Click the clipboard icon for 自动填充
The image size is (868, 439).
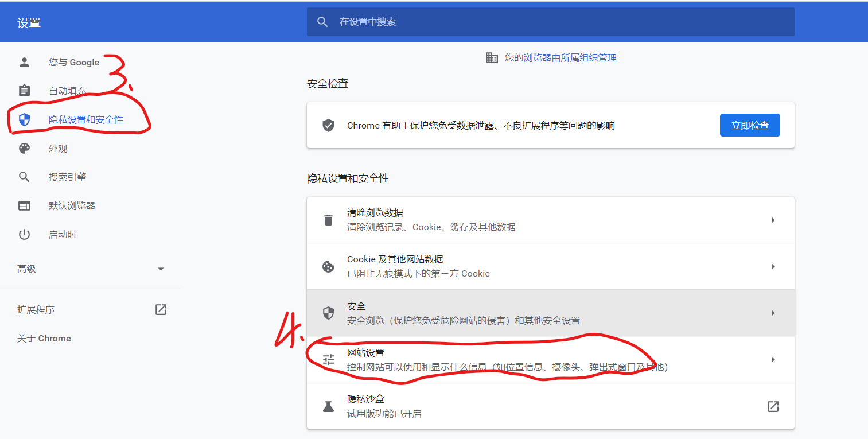pyautogui.click(x=24, y=91)
